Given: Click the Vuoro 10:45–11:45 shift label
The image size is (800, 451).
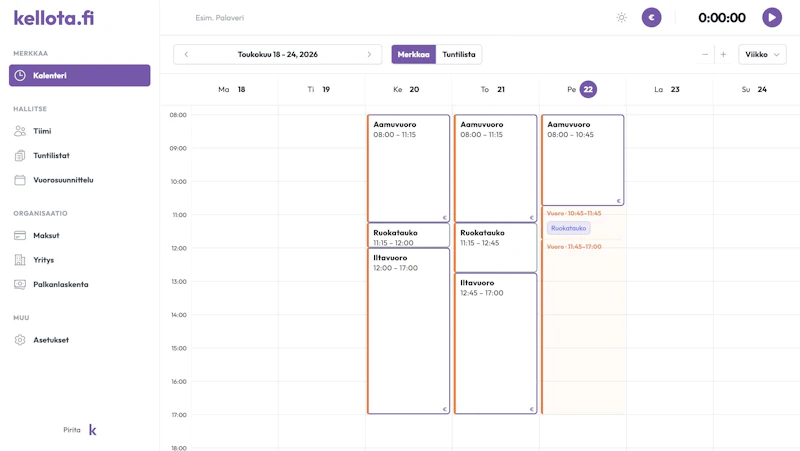Looking at the screenshot, I should click(x=574, y=213).
